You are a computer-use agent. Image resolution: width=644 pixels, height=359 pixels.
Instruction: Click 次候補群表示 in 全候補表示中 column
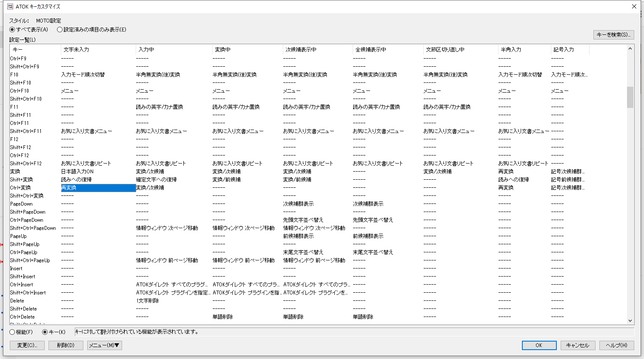coord(368,204)
